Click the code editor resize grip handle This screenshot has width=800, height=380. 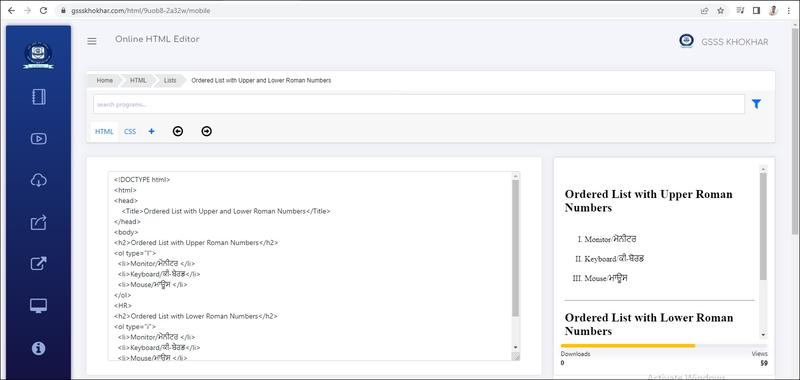(515, 356)
